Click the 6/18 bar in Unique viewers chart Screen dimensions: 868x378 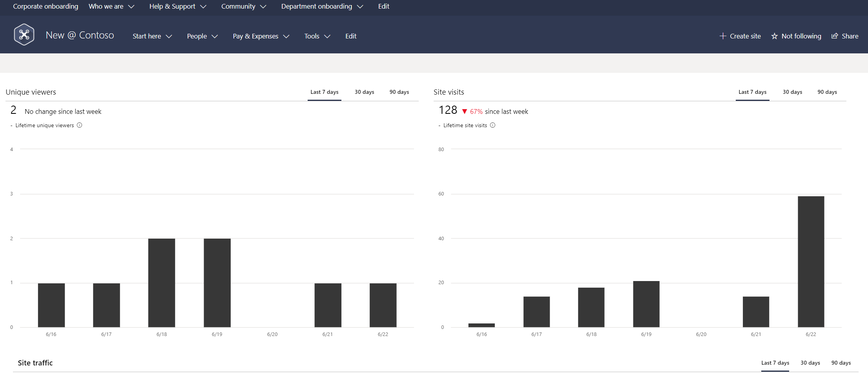click(162, 283)
